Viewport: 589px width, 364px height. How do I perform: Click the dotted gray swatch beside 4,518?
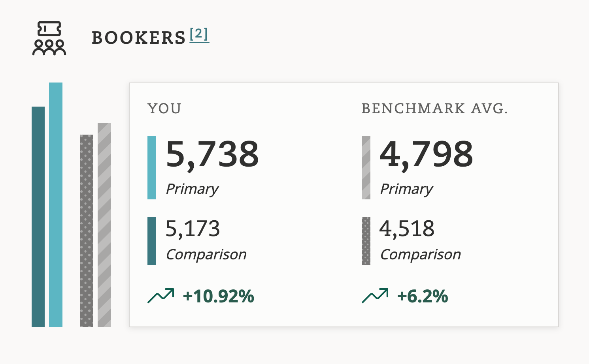pyautogui.click(x=366, y=241)
